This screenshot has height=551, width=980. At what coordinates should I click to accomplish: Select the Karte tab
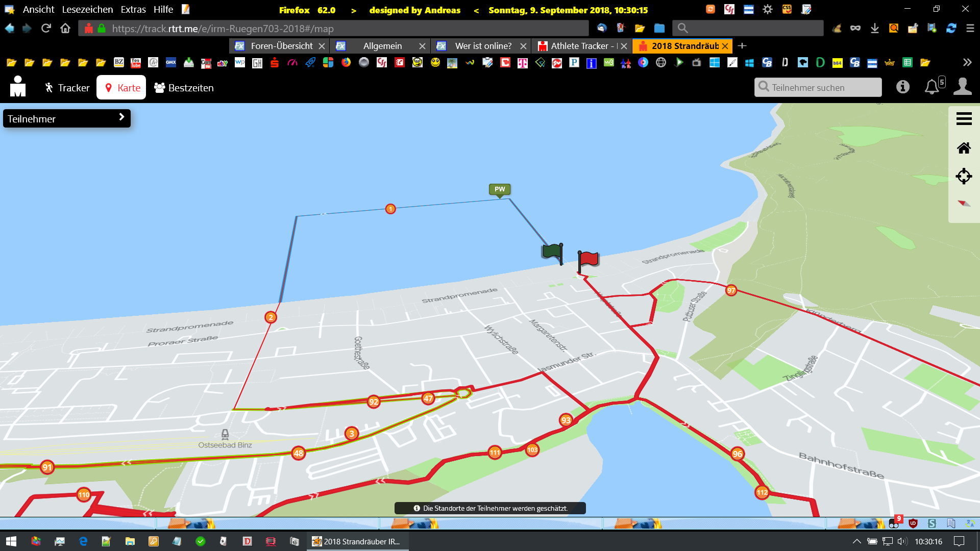coord(121,88)
